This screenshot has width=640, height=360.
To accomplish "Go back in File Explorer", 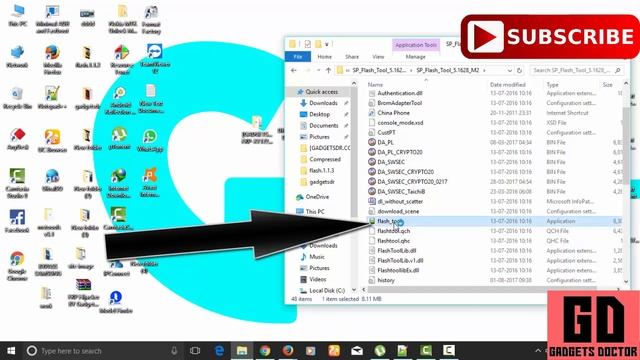I will pyautogui.click(x=293, y=70).
